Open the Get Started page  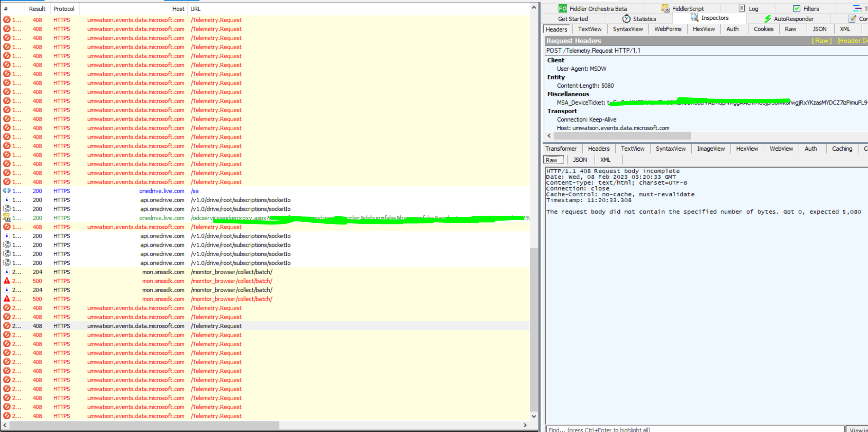pyautogui.click(x=573, y=18)
